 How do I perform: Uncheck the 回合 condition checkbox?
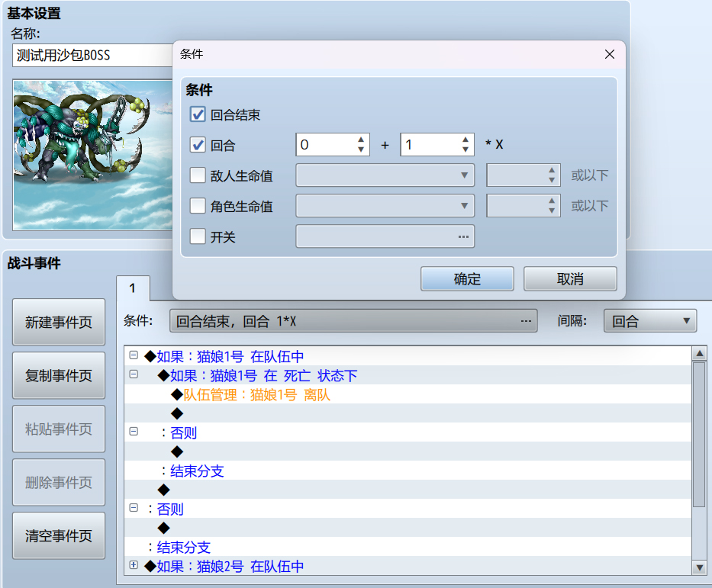click(x=198, y=145)
